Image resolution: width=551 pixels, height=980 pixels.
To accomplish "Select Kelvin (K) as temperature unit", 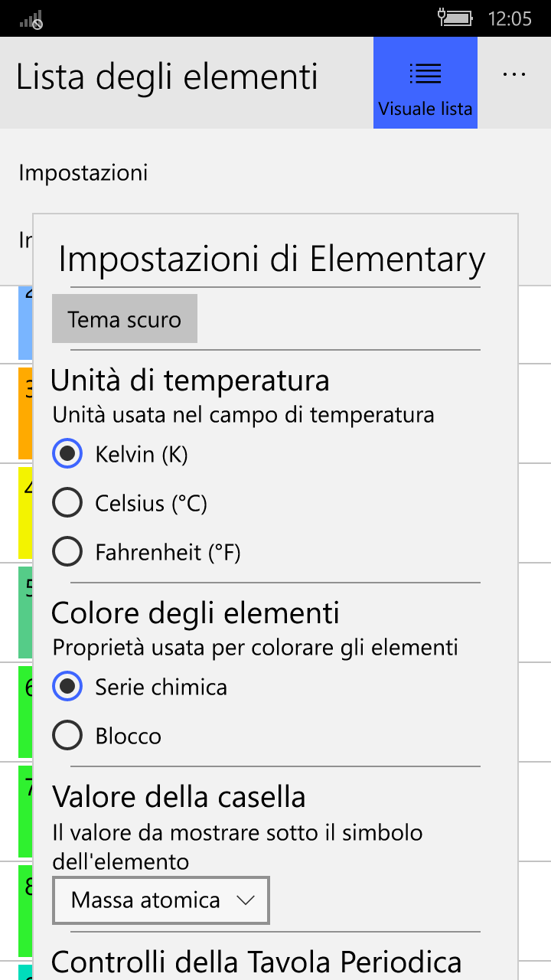I will tap(67, 453).
